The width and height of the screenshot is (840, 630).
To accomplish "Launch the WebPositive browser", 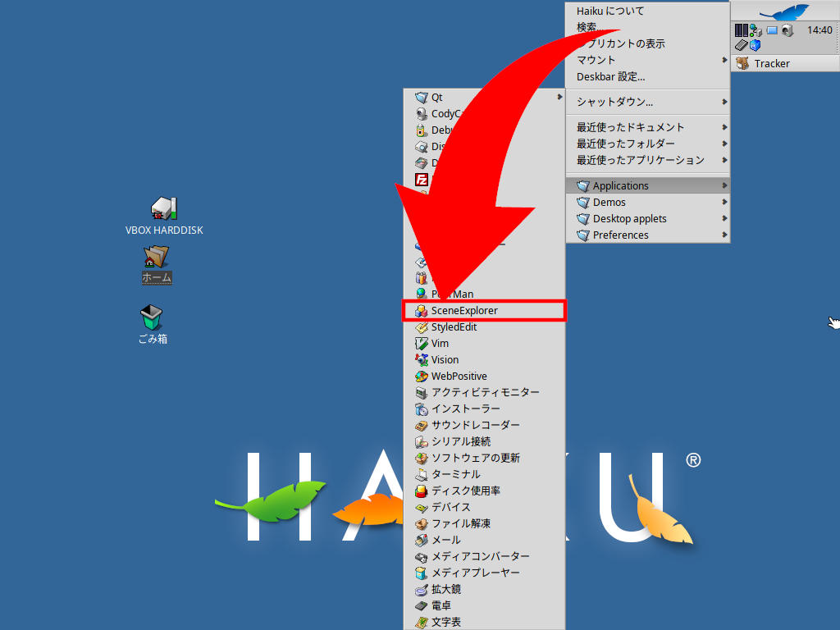I will (484, 376).
